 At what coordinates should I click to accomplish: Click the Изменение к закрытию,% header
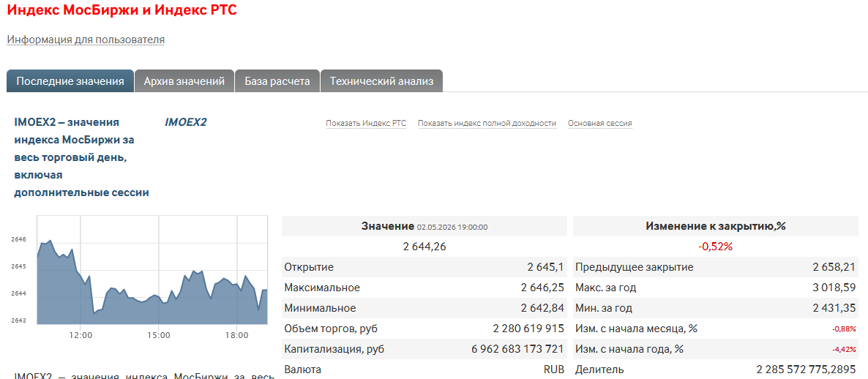coord(716,226)
